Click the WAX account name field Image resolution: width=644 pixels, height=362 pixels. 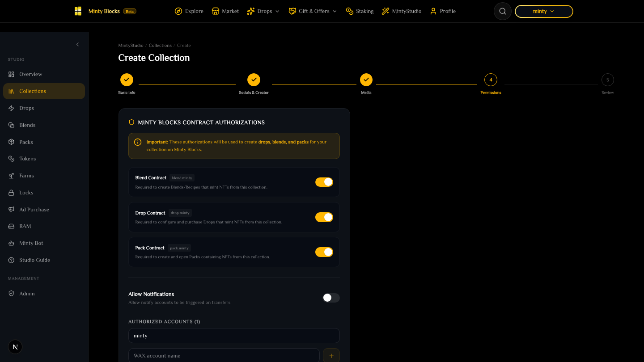[x=224, y=356]
